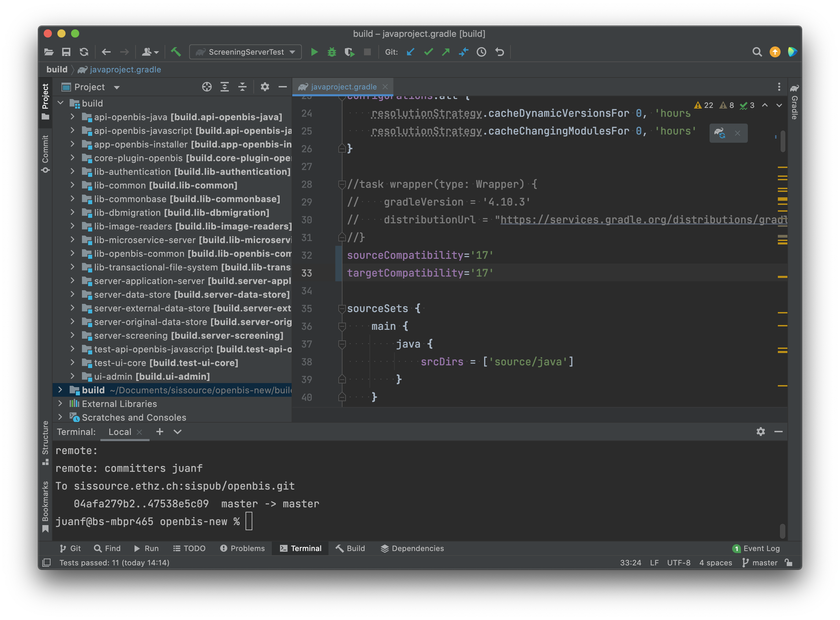Image resolution: width=840 pixels, height=620 pixels.
Task: Navigate back with the left arrow
Action: click(106, 52)
